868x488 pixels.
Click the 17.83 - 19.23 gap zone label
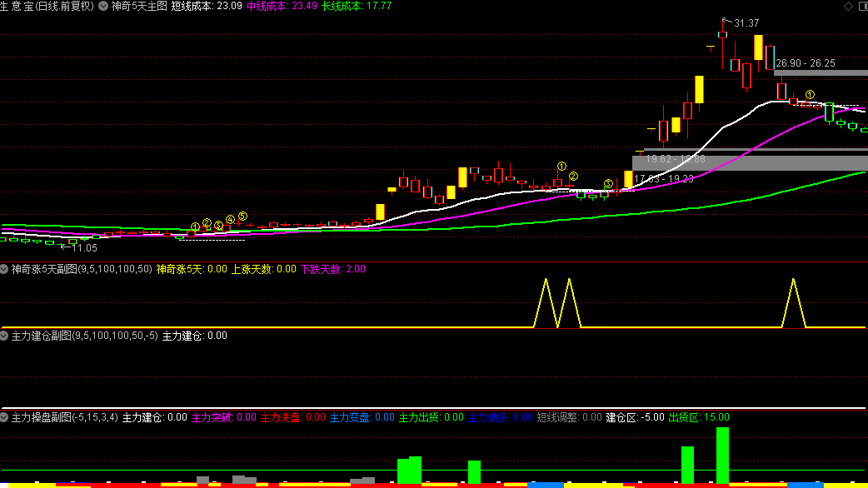[x=664, y=179]
